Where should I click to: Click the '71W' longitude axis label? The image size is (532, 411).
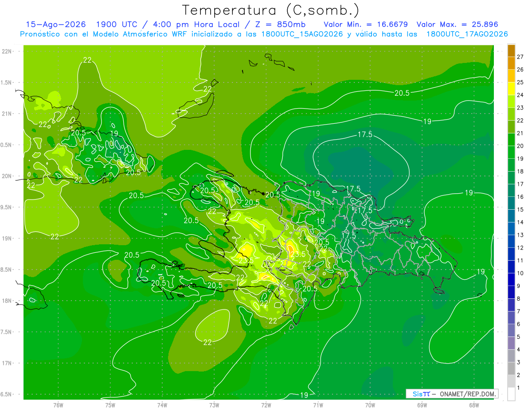point(318,405)
